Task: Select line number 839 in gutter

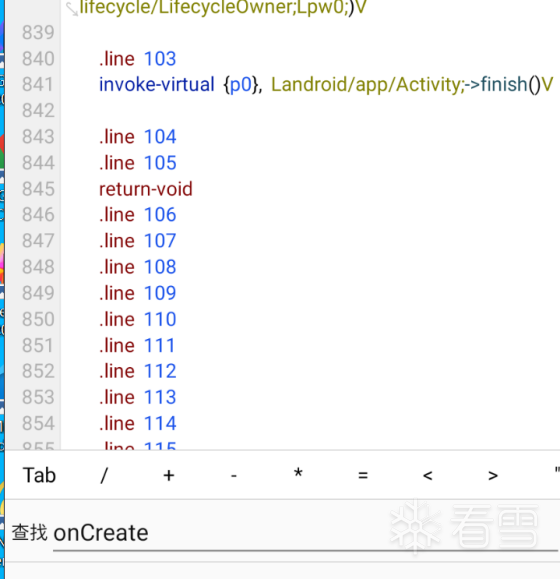Action: coord(38,32)
